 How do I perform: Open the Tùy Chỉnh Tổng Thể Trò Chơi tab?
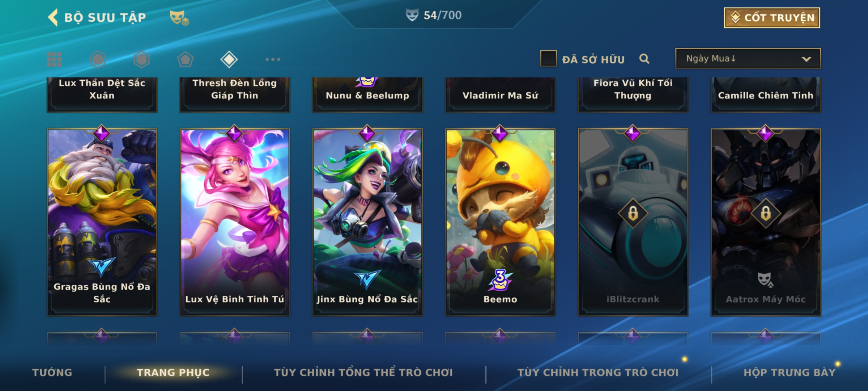click(363, 373)
